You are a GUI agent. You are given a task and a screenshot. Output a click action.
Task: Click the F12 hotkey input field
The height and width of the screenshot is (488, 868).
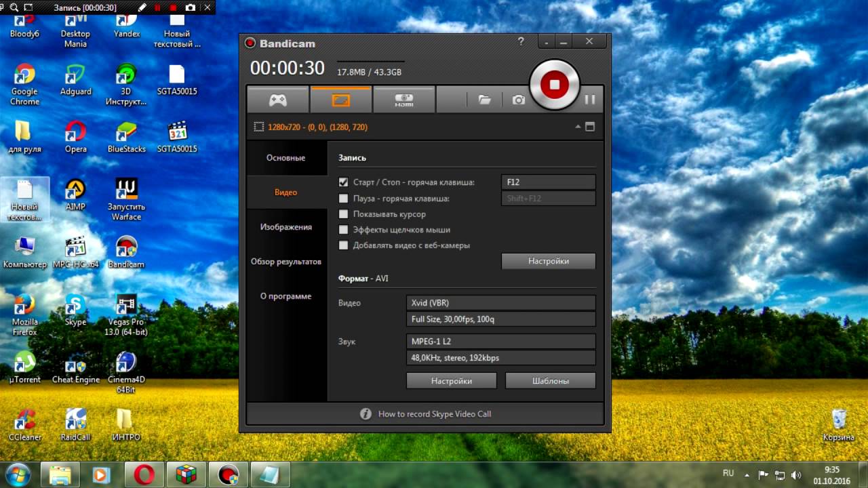pyautogui.click(x=548, y=182)
